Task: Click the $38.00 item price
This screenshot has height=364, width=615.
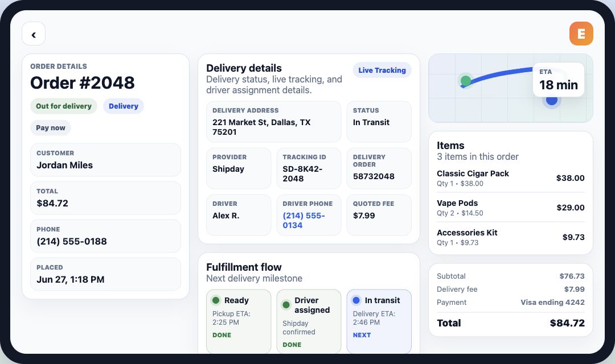Action: (570, 178)
